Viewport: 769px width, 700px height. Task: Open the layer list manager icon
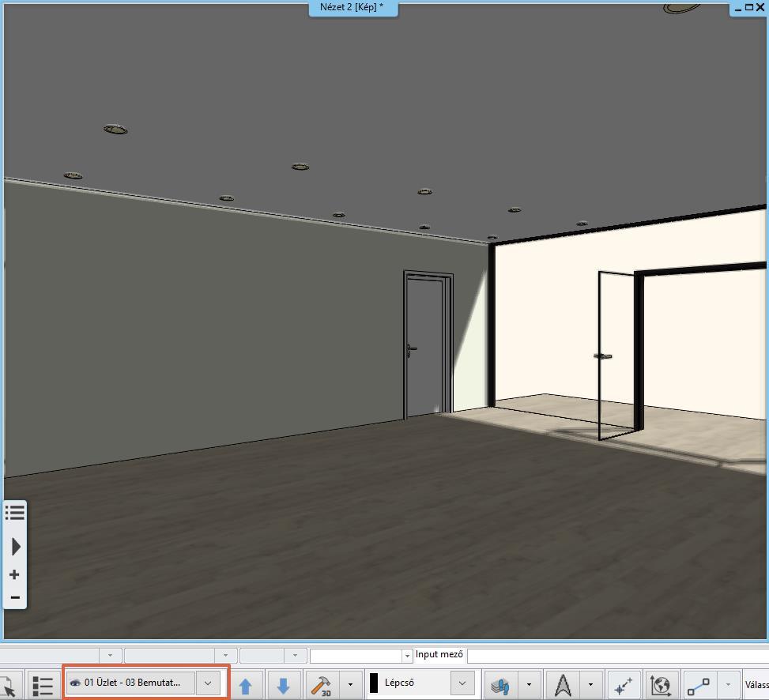pyautogui.click(x=43, y=685)
